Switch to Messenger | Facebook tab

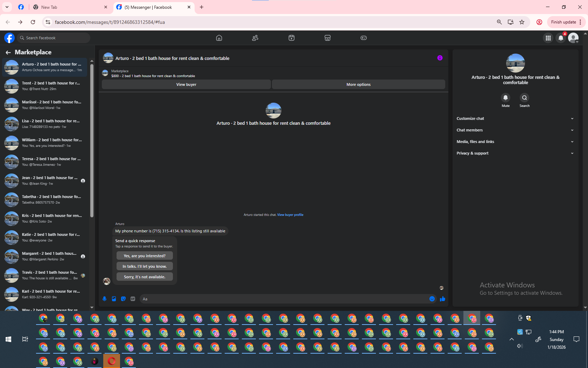pos(154,7)
